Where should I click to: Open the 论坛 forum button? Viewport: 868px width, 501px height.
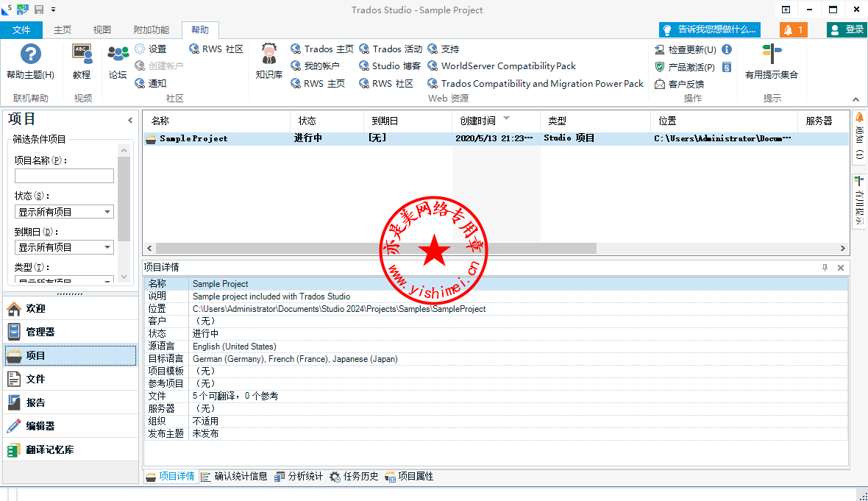tap(118, 62)
